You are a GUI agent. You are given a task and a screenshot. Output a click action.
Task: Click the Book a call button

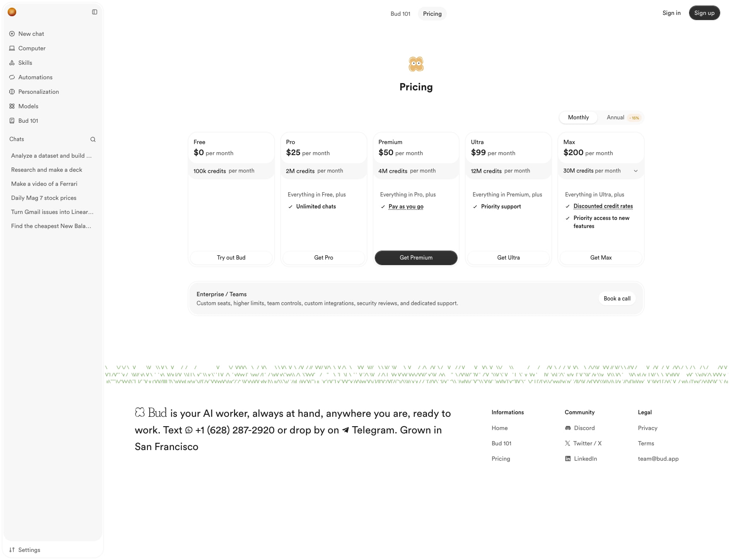(617, 298)
